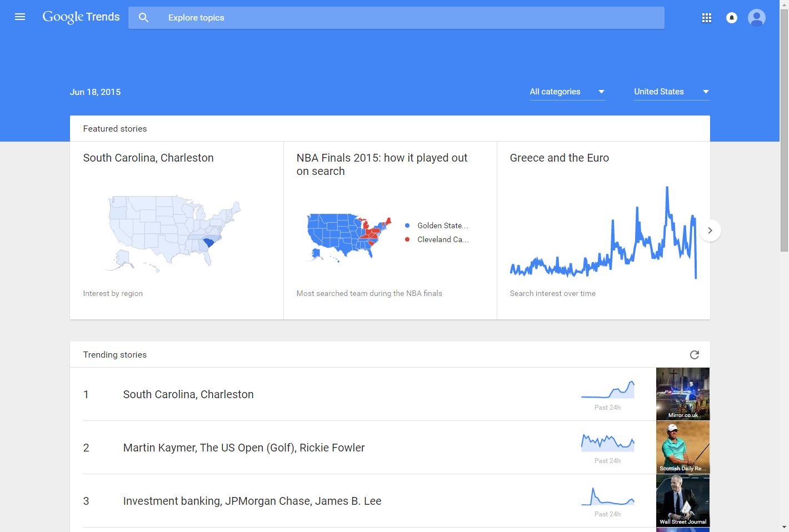Open the trending story South Carolina, Charleston
This screenshot has height=532, width=789.
pyautogui.click(x=188, y=394)
